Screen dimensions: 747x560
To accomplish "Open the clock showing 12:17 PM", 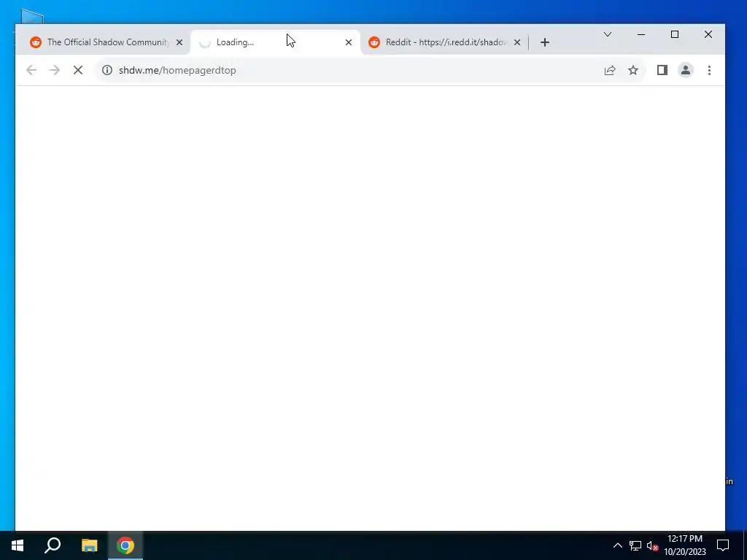I will (x=685, y=545).
